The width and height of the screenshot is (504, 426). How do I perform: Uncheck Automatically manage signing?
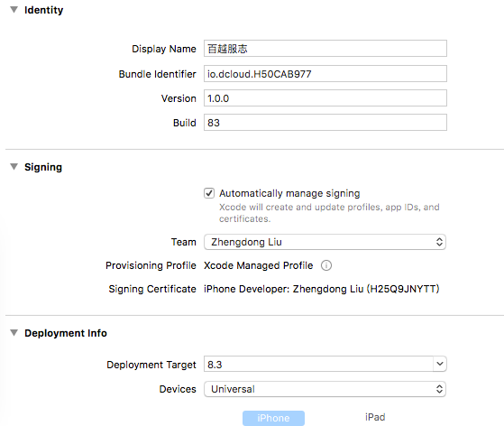[209, 193]
